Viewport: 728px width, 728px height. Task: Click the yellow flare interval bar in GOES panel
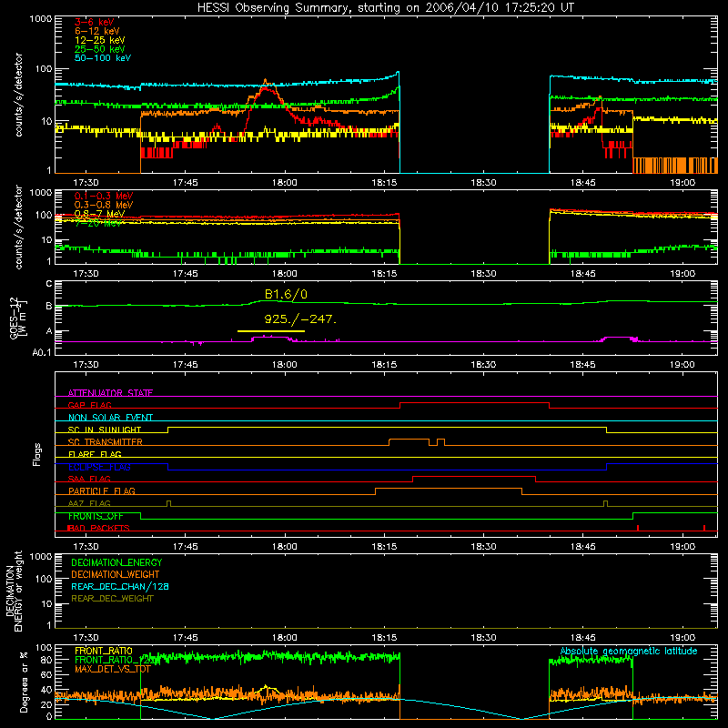point(270,331)
